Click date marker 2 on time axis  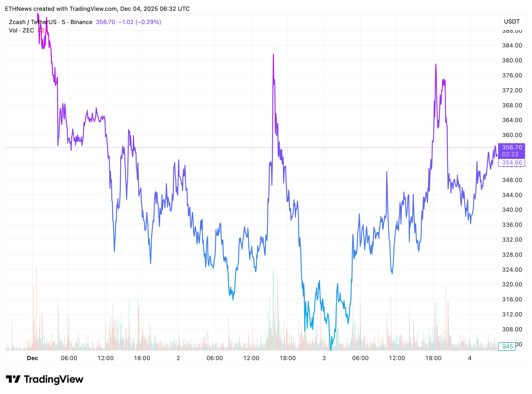coord(178,358)
